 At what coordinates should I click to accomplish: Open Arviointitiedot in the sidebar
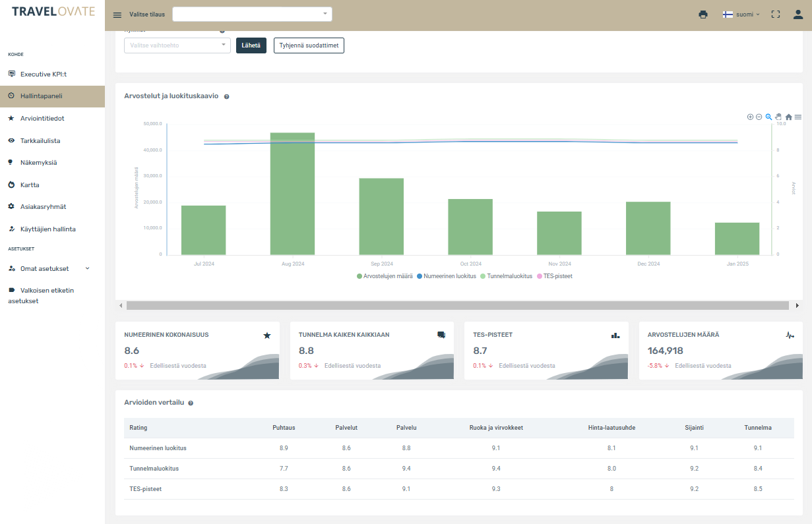(42, 119)
